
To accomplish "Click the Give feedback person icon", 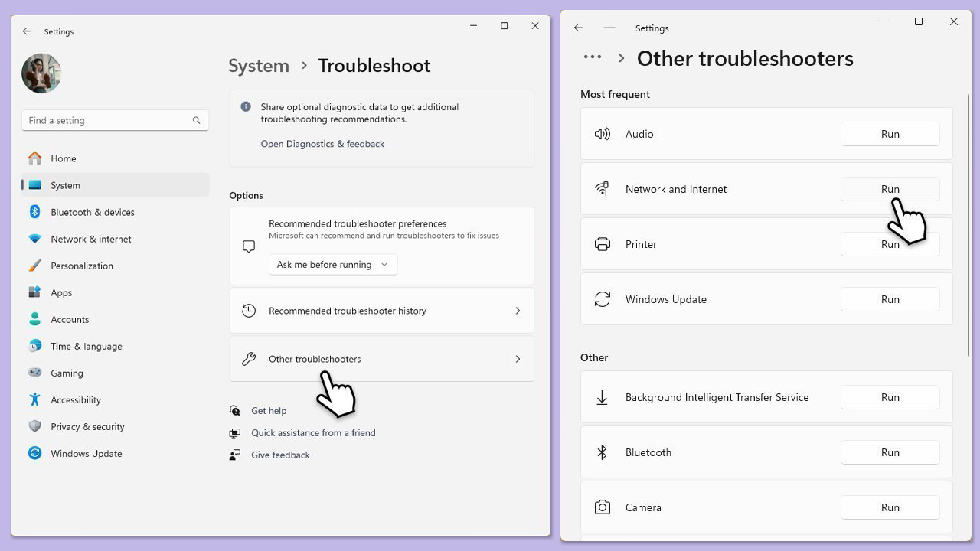I will point(235,455).
